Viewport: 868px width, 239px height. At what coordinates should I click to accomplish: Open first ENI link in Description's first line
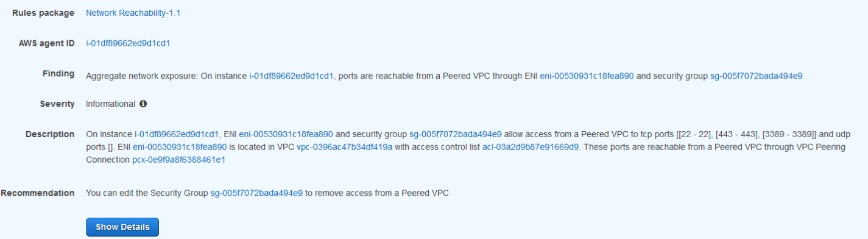pos(286,134)
